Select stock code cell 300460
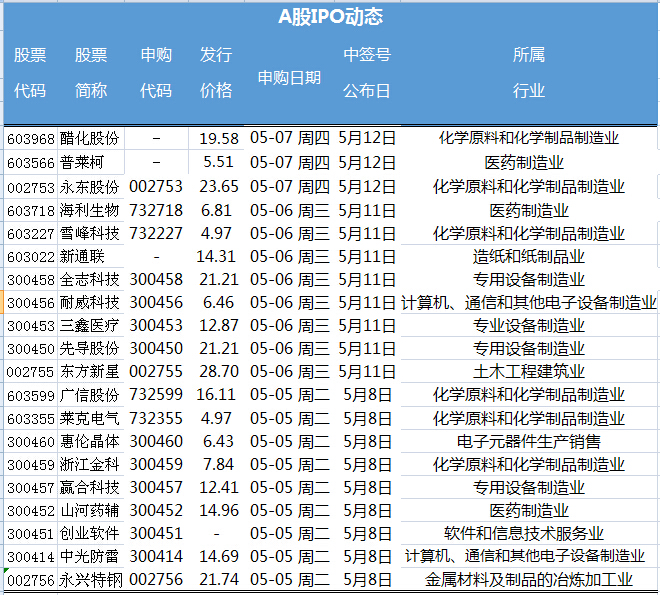 (31, 442)
